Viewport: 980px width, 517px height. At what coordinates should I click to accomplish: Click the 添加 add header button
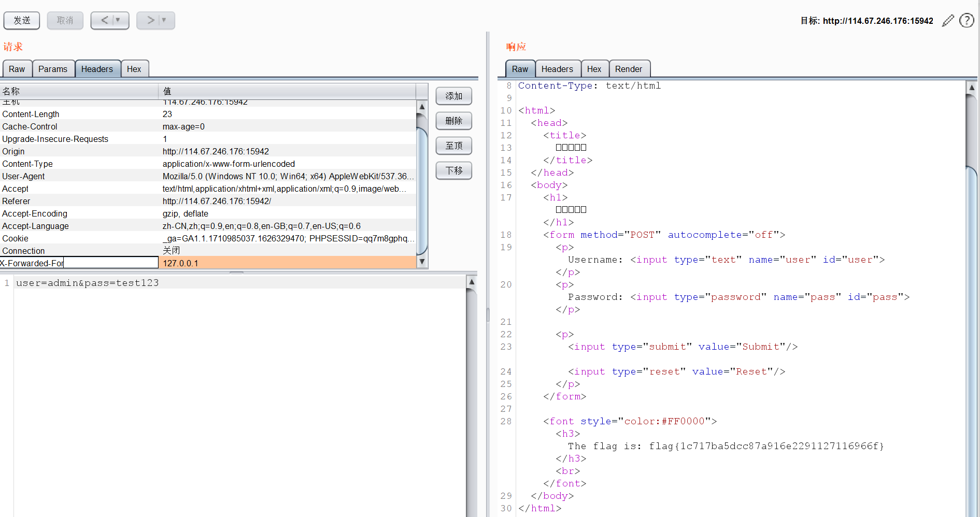coord(453,96)
